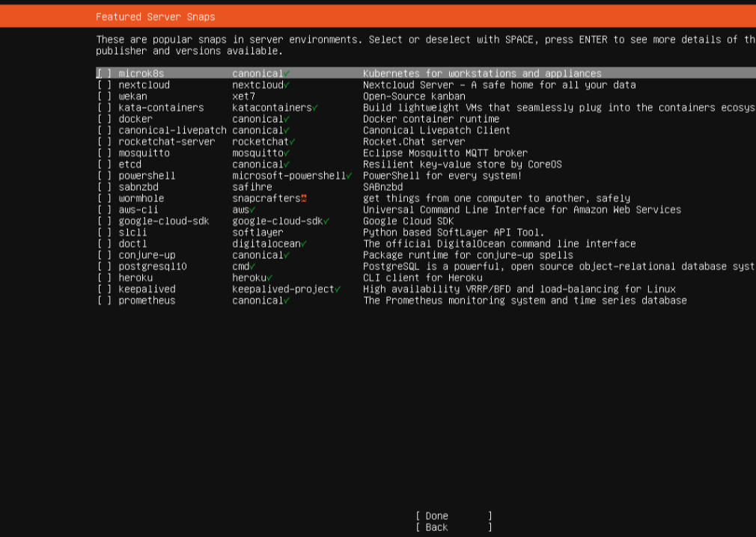The height and width of the screenshot is (537, 756).
Task: Tick the postgresql10 checkbox
Action: (x=104, y=266)
